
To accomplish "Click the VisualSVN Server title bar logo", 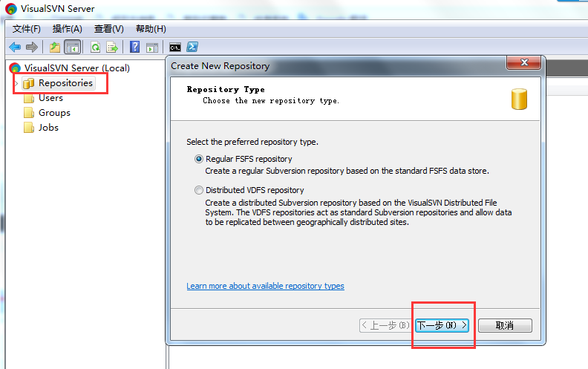I will pyautogui.click(x=11, y=9).
